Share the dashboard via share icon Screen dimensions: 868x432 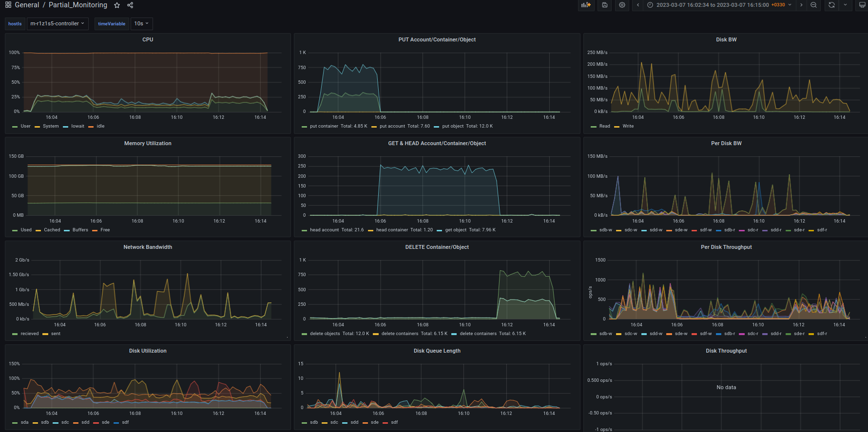click(x=130, y=5)
